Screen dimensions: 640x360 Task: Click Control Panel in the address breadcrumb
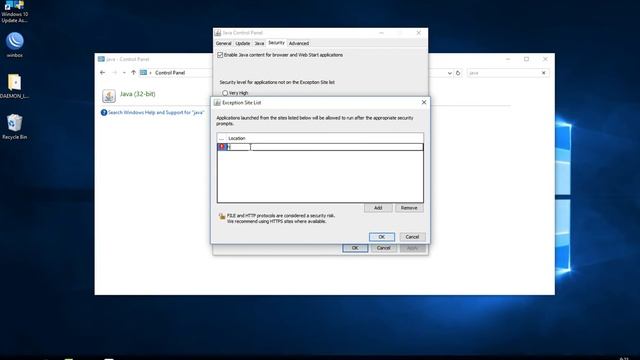coord(170,73)
